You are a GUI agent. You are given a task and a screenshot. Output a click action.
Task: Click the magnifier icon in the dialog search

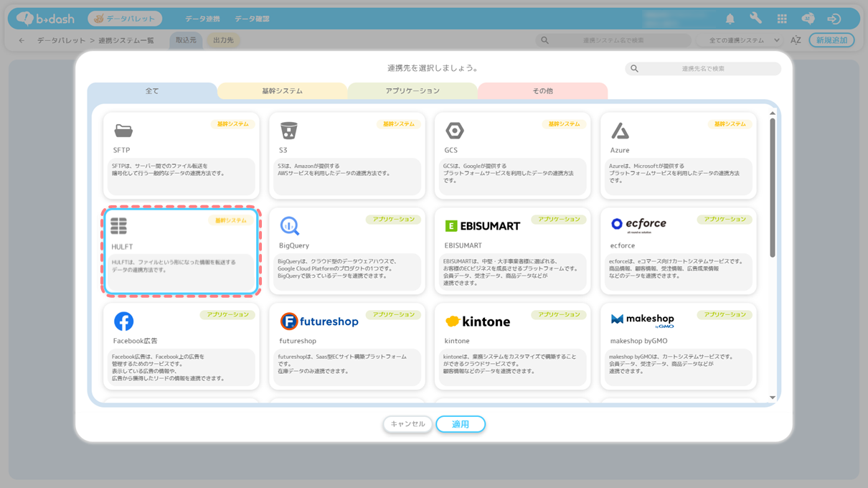[634, 69]
